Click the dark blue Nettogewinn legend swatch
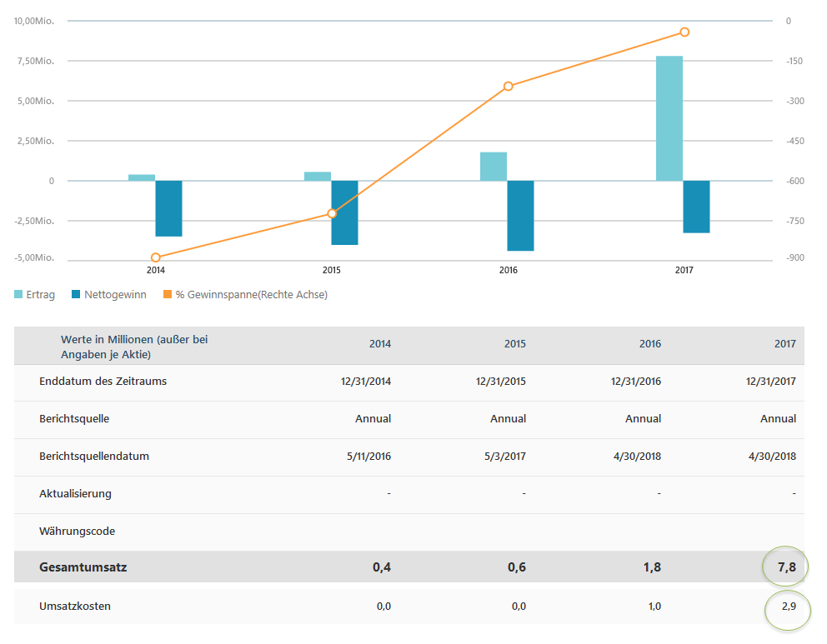This screenshot has height=644, width=827. 77,294
